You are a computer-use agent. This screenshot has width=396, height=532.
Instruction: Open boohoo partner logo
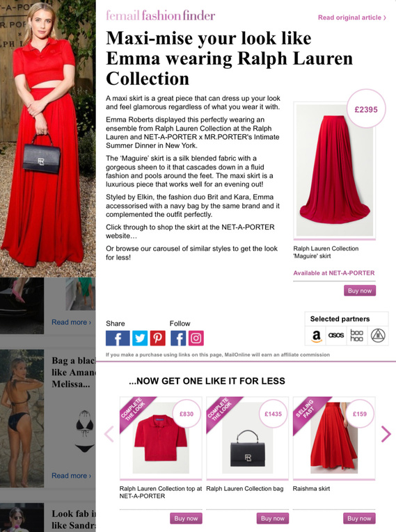356,336
